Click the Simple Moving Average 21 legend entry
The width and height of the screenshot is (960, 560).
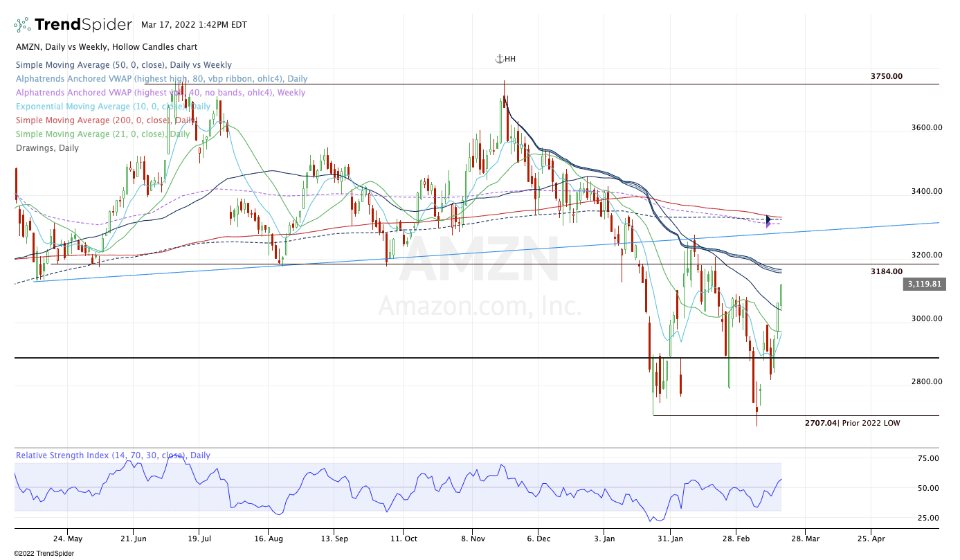(x=103, y=134)
